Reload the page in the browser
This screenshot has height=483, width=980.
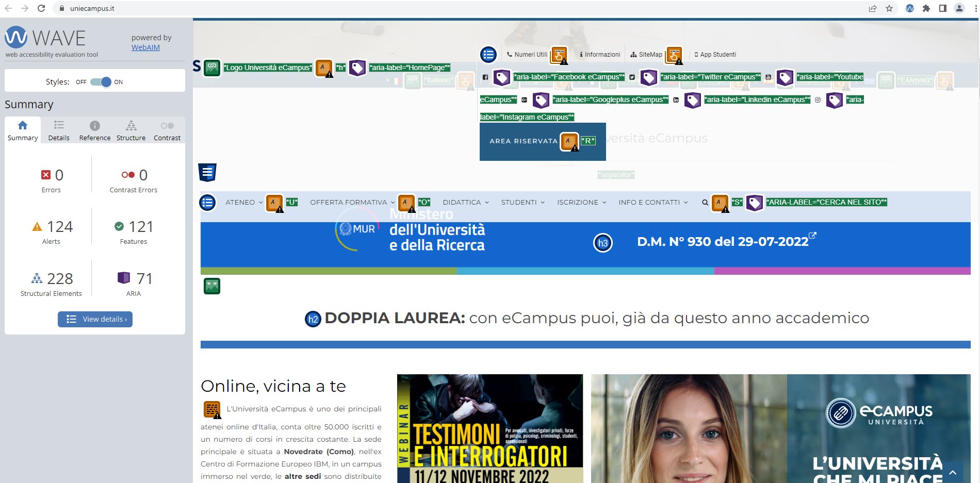pos(42,8)
